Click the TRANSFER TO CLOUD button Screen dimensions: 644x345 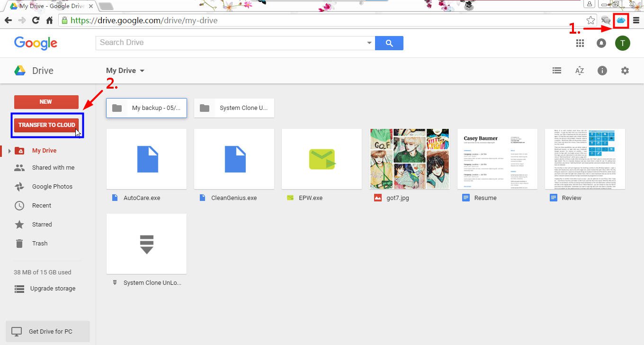coord(46,125)
